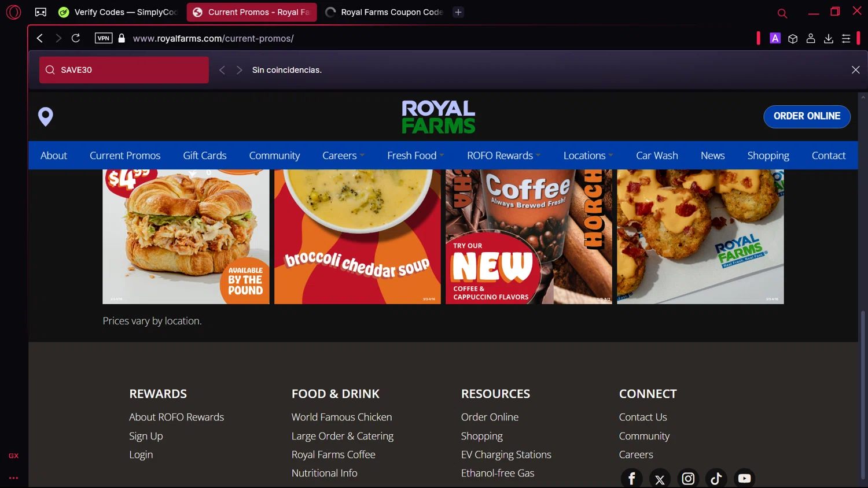Open Royal Farms X (Twitter) icon

point(660,478)
